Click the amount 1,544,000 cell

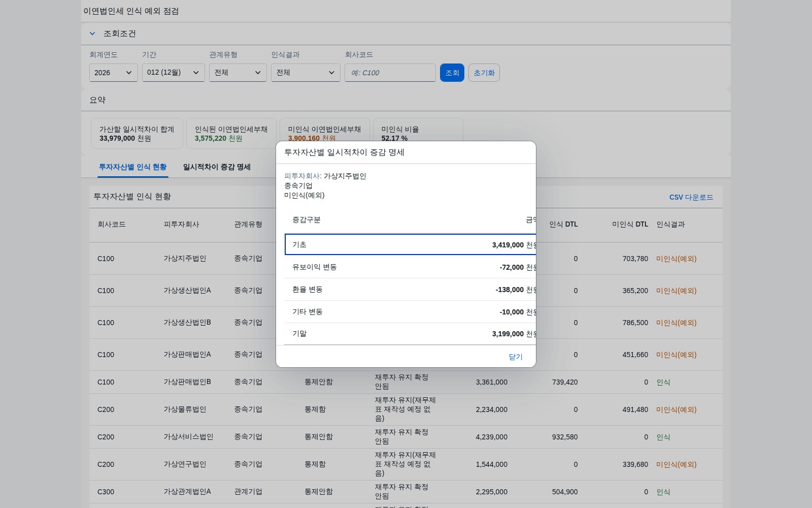(491, 464)
